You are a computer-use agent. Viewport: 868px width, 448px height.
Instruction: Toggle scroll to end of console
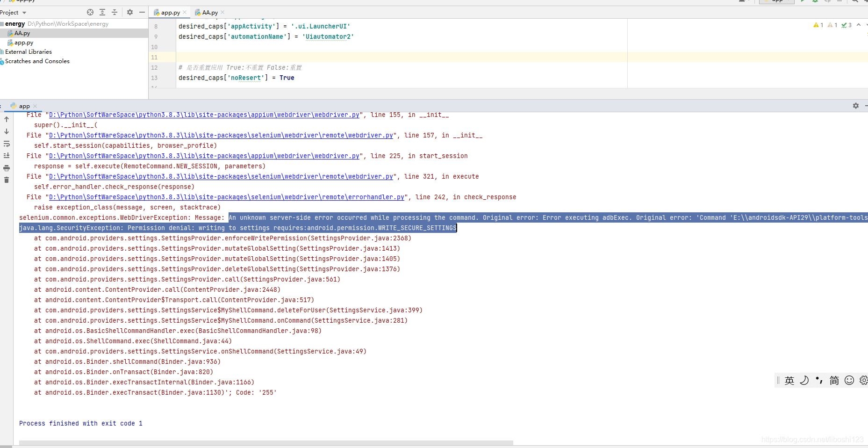7,156
